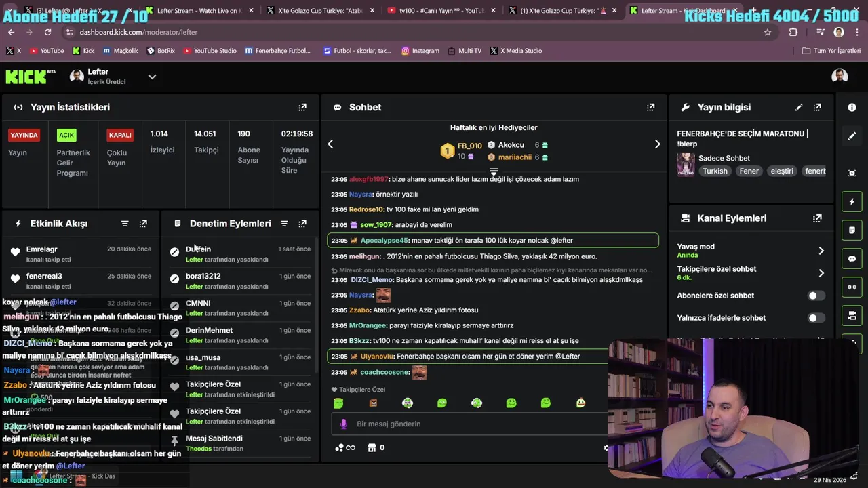
Task: Toggle the chat bubble icon in right sidebar
Action: click(852, 259)
